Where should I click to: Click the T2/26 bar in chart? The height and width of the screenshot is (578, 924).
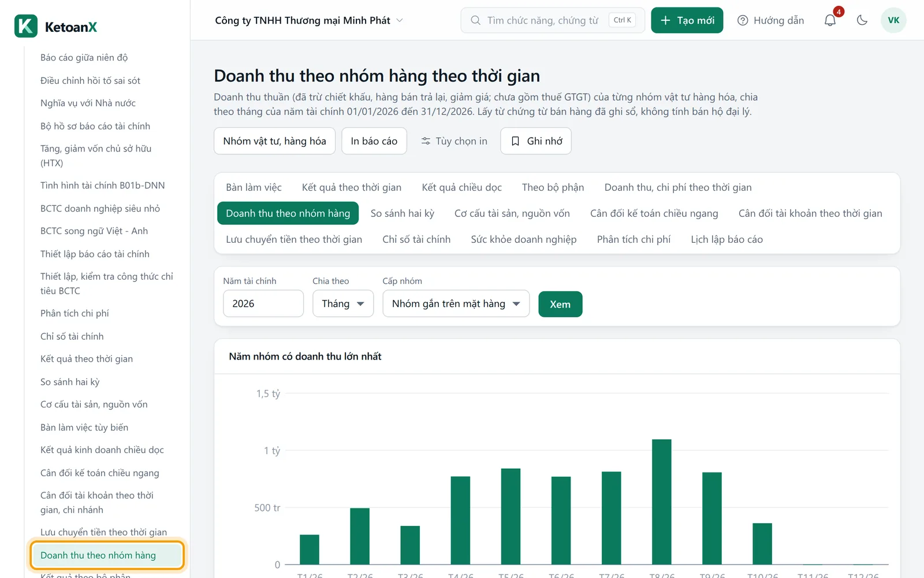(360, 536)
